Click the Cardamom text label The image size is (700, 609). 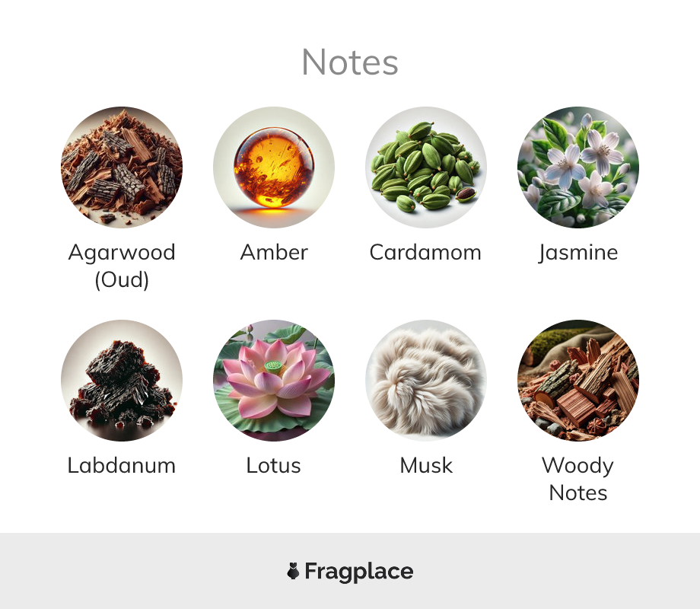(425, 253)
